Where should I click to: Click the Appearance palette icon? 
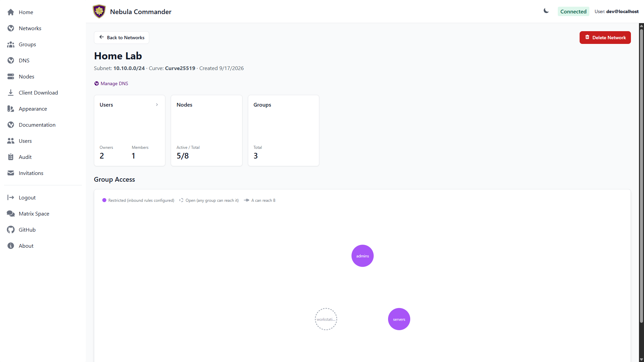click(11, 109)
